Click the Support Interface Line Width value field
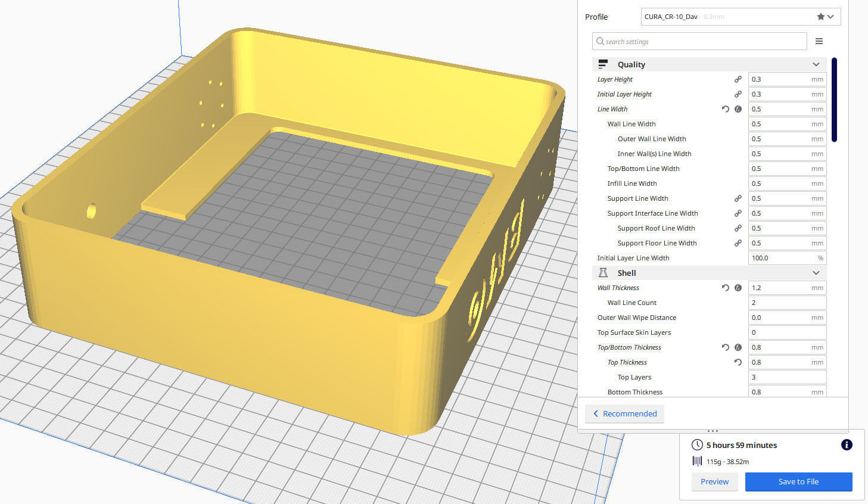This screenshot has width=868, height=504. coord(787,213)
